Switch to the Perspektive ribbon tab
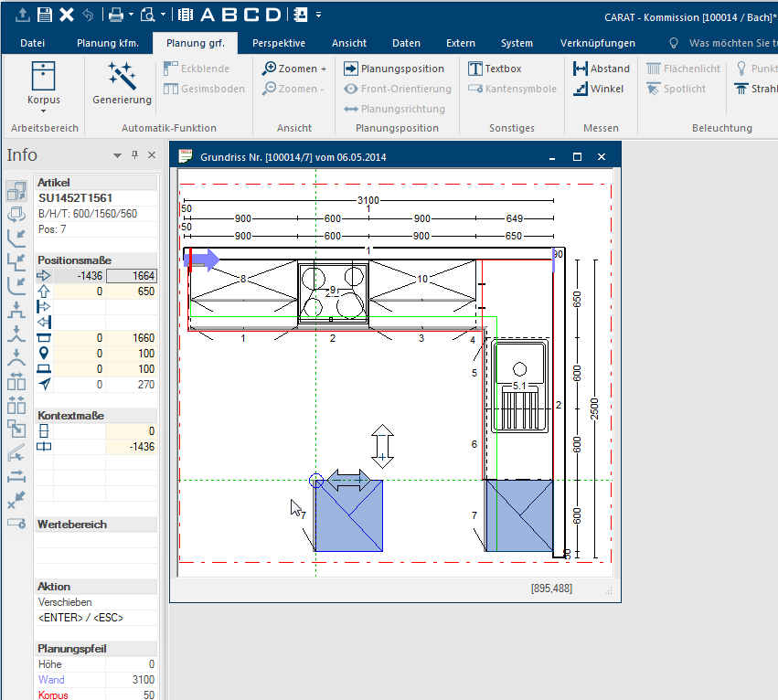Image resolution: width=778 pixels, height=700 pixels. point(278,43)
